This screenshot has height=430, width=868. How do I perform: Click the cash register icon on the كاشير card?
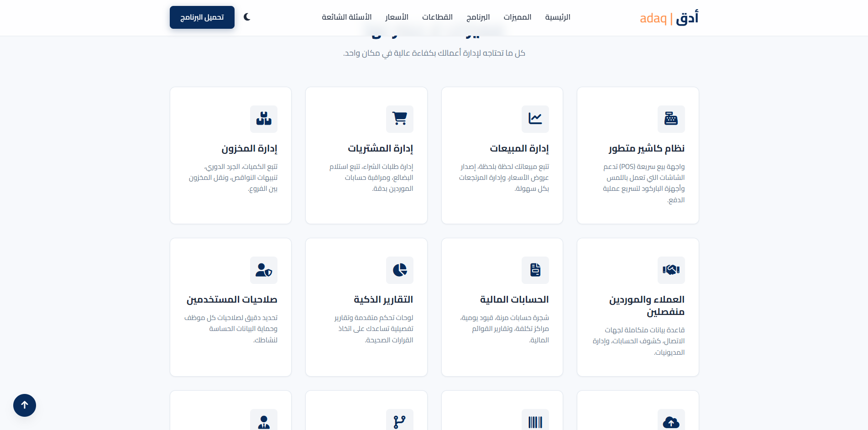pyautogui.click(x=671, y=119)
